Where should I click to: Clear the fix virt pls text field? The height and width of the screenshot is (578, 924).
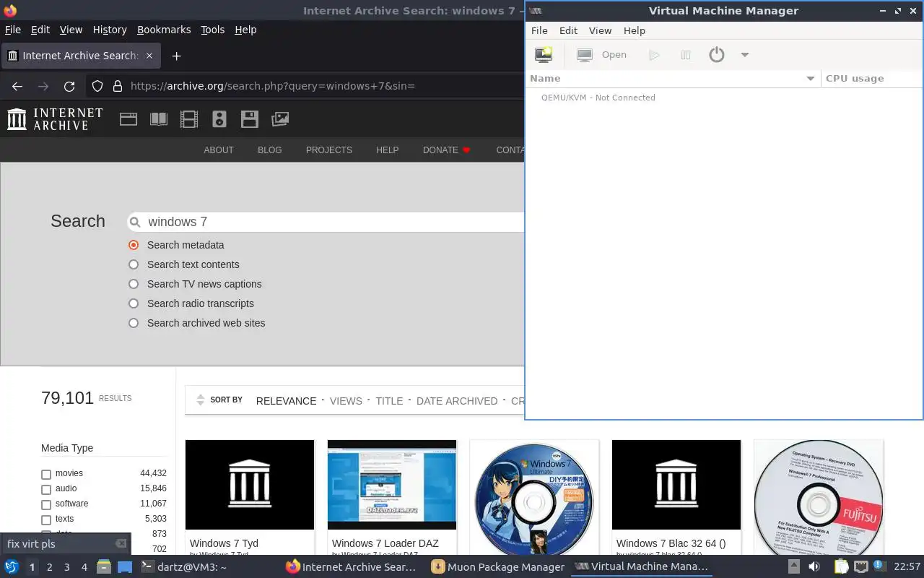[x=121, y=543]
